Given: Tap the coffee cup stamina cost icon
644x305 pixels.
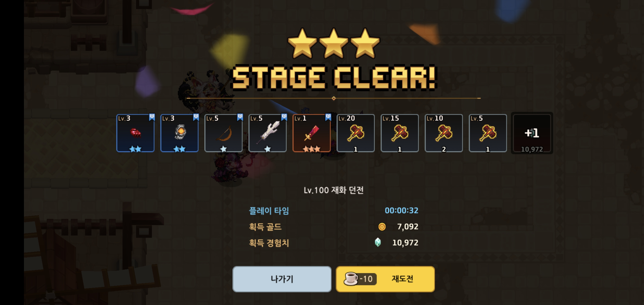Looking at the screenshot, I should 351,279.
